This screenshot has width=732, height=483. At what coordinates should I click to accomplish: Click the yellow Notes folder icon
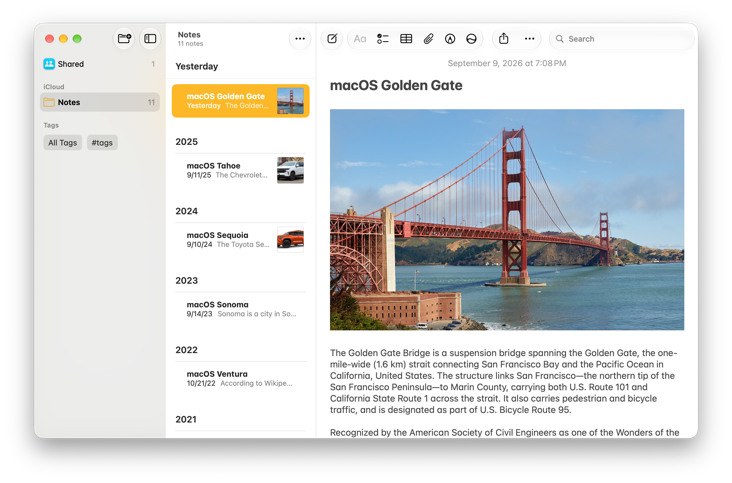tap(49, 102)
